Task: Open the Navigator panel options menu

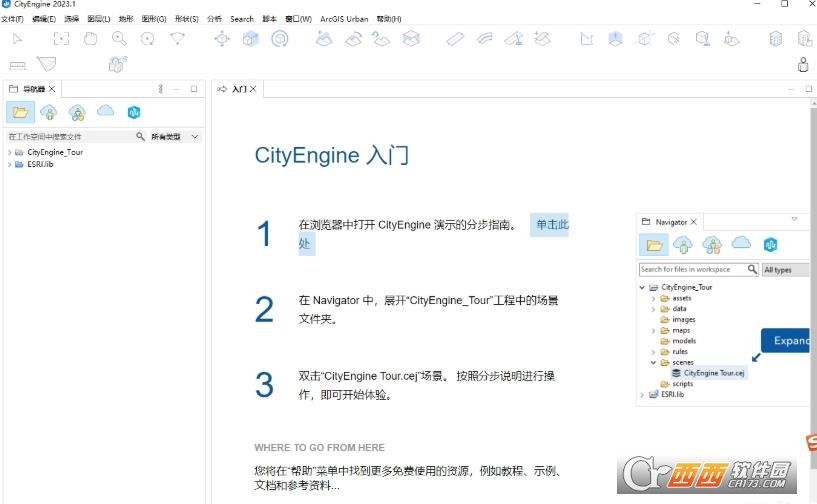Action: point(160,89)
